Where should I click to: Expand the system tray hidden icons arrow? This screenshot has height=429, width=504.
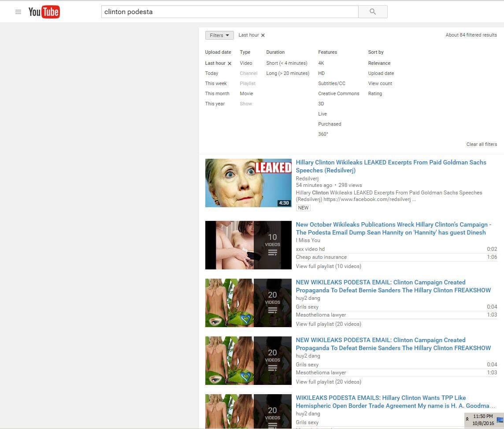[467, 419]
